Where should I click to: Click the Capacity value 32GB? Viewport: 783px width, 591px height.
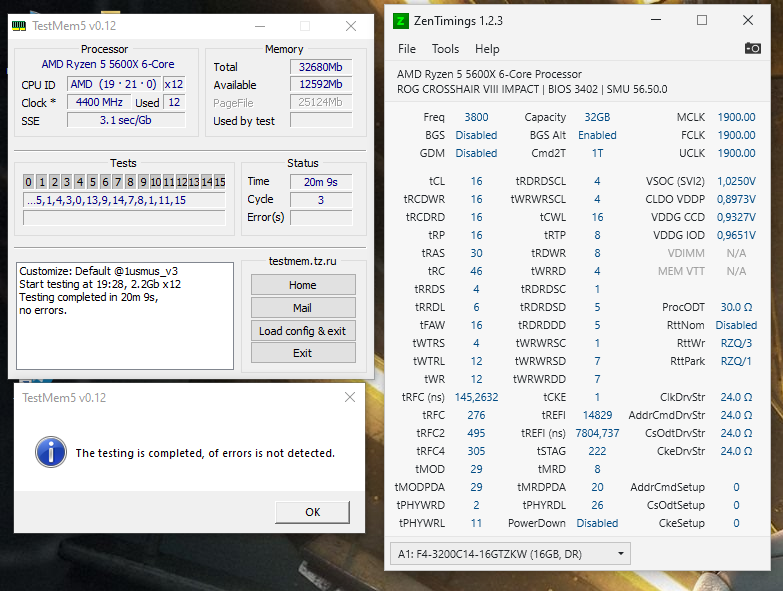tap(597, 117)
